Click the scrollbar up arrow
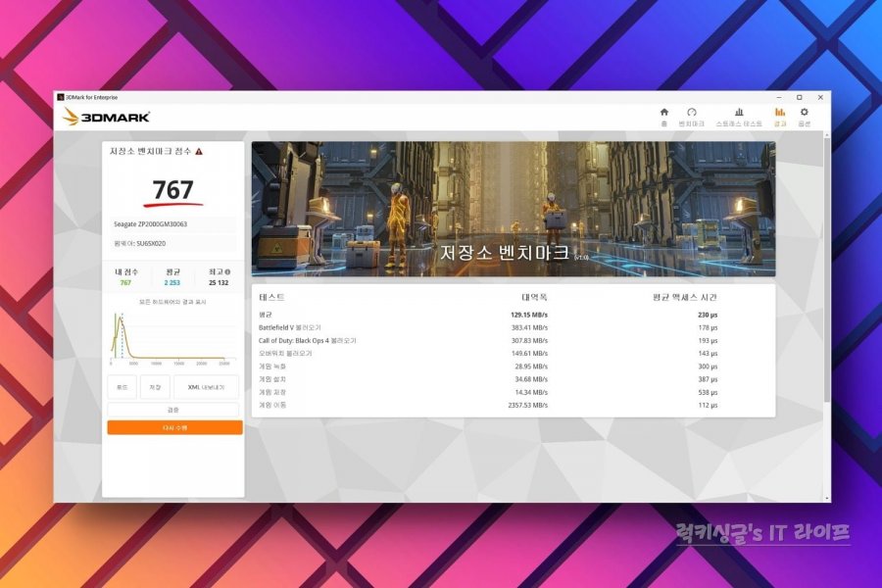This screenshot has width=882, height=588. 826,134
